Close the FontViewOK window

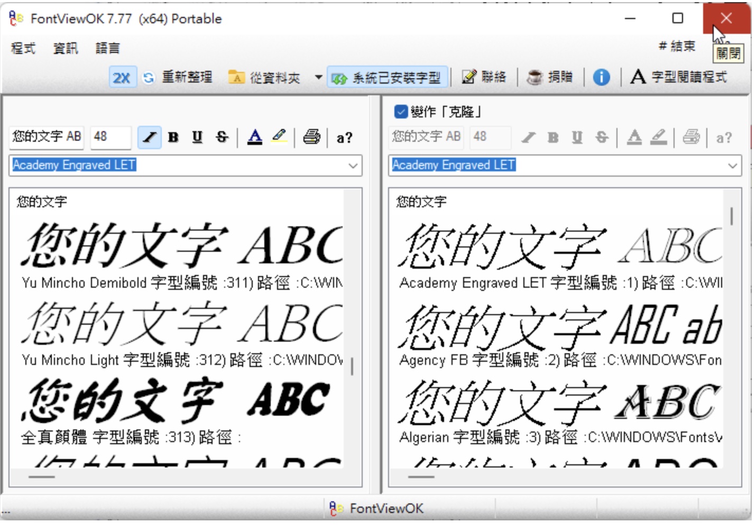pyautogui.click(x=726, y=19)
